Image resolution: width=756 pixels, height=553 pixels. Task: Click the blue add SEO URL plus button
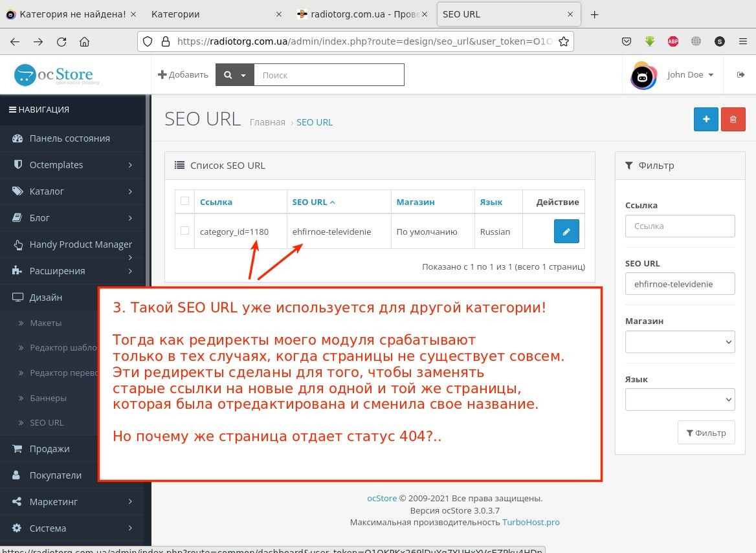point(706,120)
